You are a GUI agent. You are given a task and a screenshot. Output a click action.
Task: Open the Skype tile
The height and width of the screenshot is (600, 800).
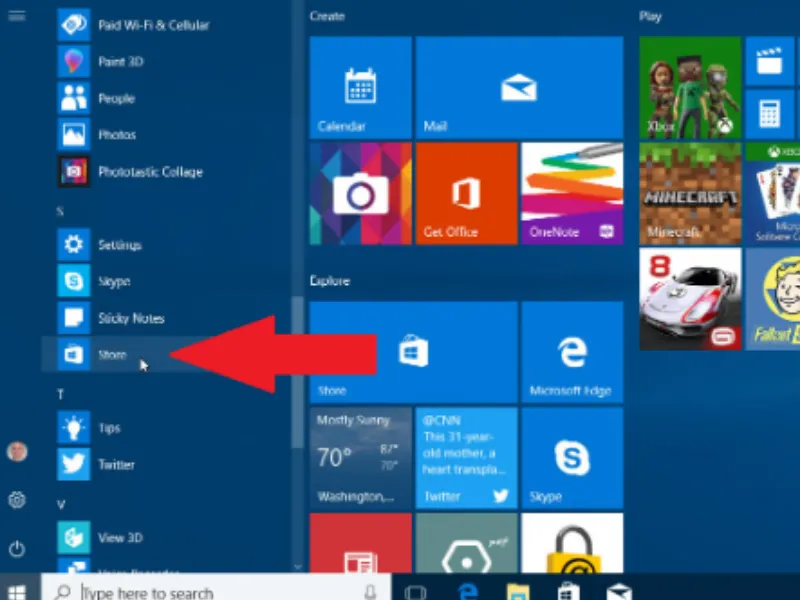572,458
